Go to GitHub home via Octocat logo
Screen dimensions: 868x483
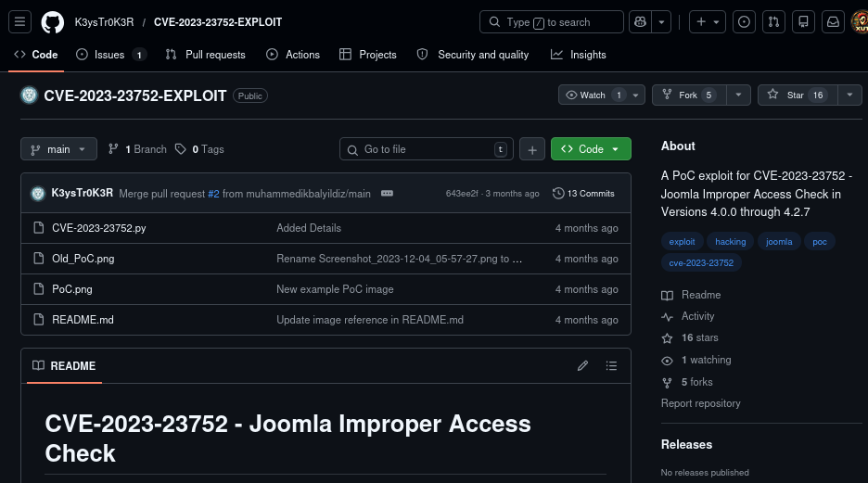click(53, 22)
